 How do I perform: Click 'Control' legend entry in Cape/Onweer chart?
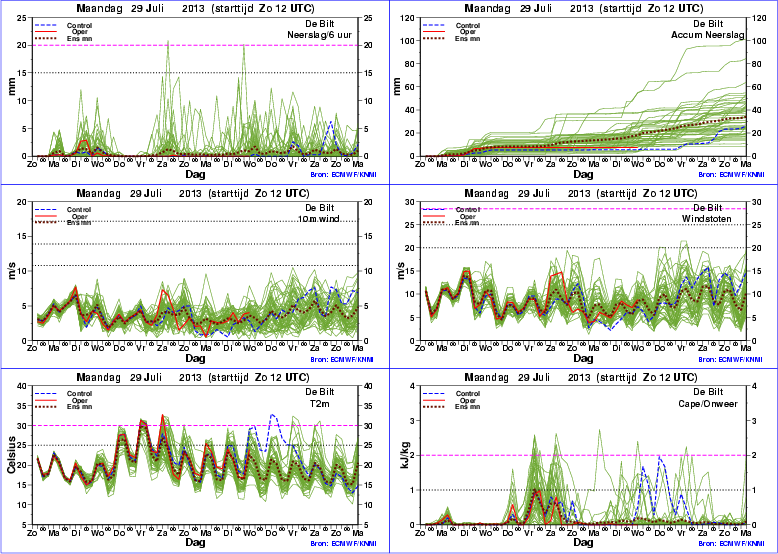[467, 394]
